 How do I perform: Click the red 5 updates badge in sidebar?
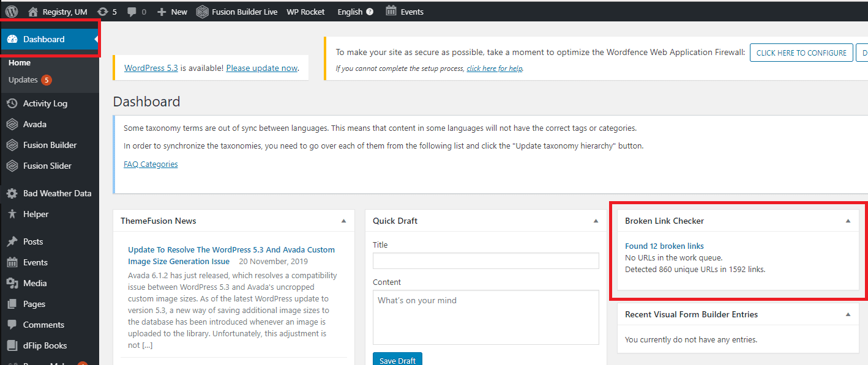pyautogui.click(x=47, y=80)
